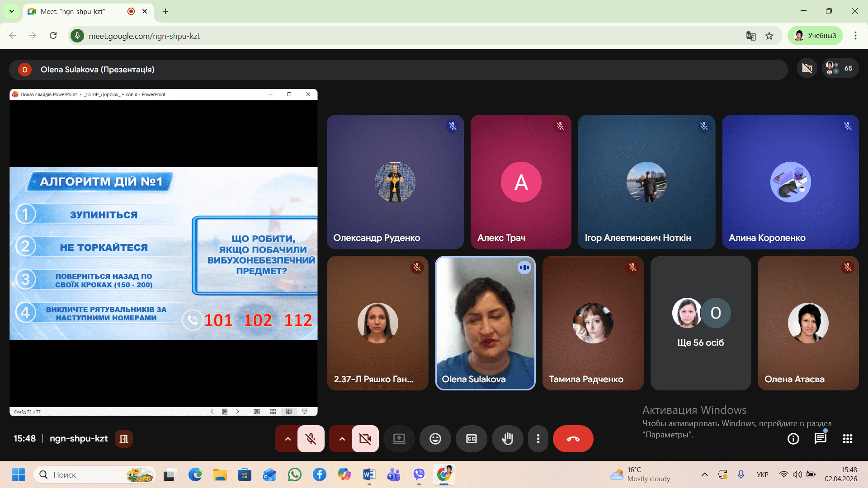Open the emoji reactions button
Viewport: 868px width, 488px height.
click(x=435, y=439)
